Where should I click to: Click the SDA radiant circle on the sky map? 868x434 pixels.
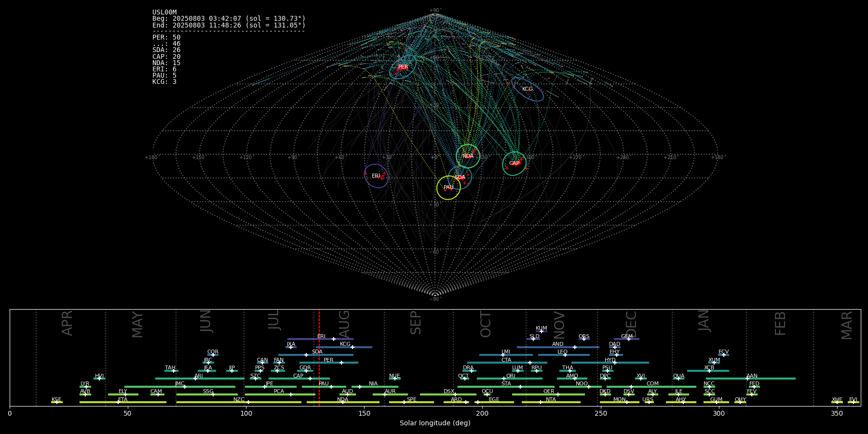460,177
